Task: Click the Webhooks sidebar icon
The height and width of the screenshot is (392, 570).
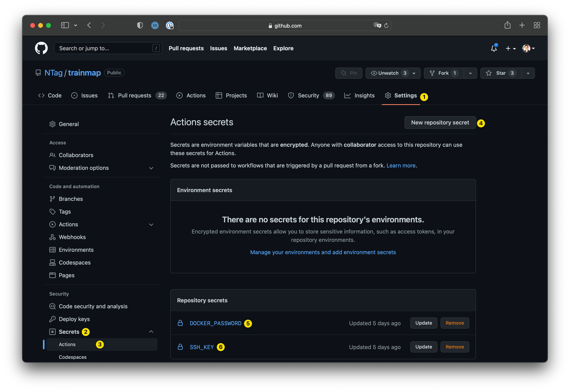Action: 52,237
